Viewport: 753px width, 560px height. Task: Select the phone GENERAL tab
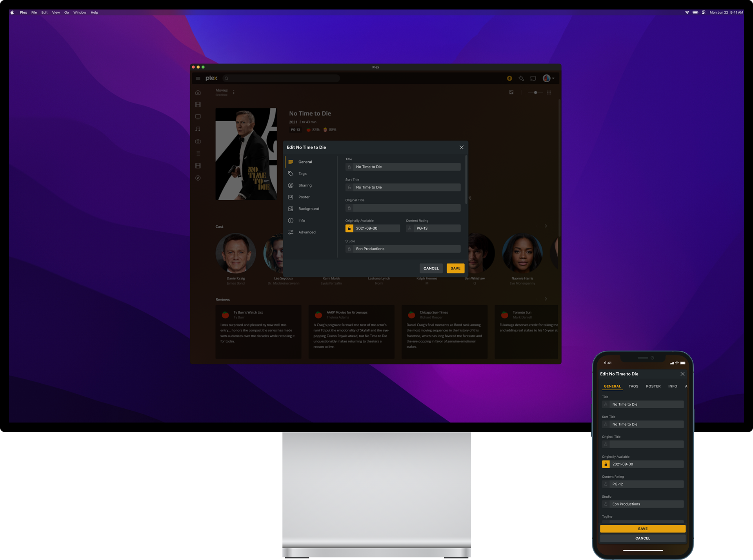pos(612,386)
